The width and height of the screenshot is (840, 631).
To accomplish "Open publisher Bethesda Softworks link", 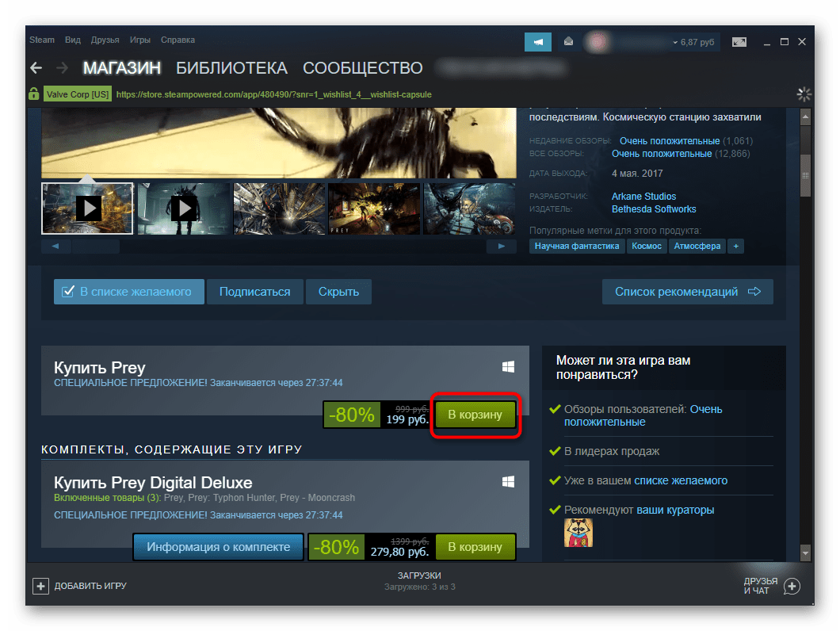I will [654, 209].
